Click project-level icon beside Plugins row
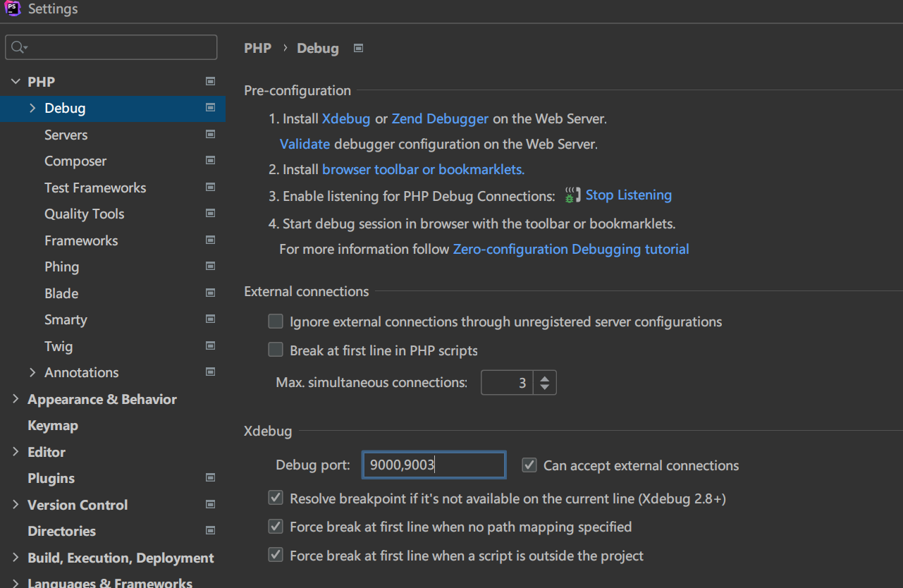Viewport: 903px width, 588px height. (x=210, y=477)
